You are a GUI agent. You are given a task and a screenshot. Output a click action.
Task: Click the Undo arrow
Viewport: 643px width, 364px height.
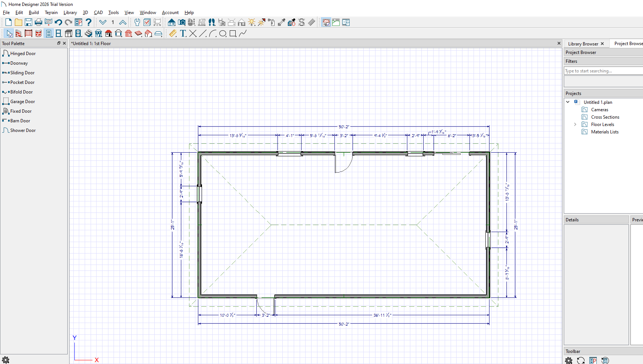pos(58,23)
